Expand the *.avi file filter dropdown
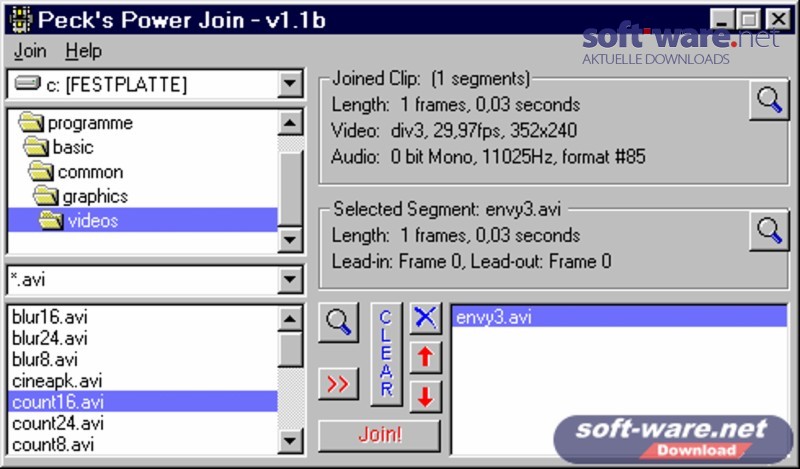This screenshot has height=469, width=800. (x=290, y=280)
